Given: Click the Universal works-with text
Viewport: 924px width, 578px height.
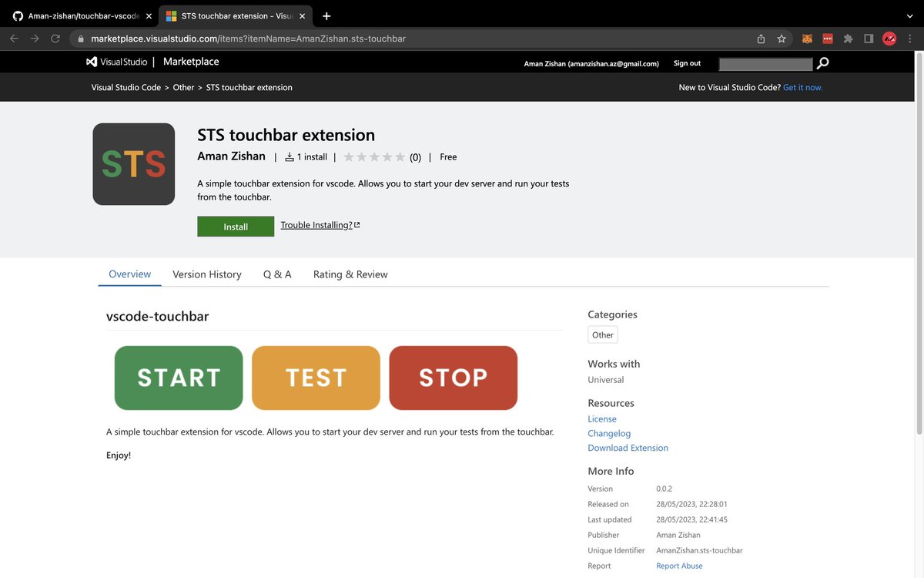Looking at the screenshot, I should pyautogui.click(x=606, y=380).
